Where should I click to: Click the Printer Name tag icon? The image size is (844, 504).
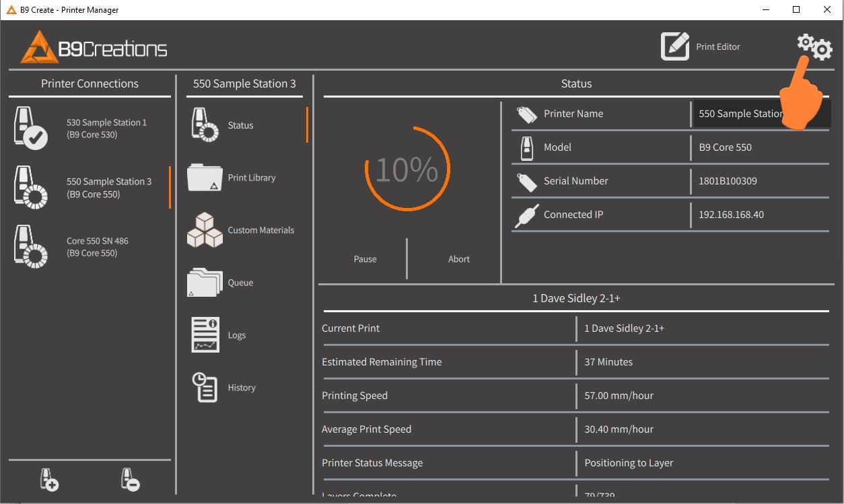coord(526,114)
